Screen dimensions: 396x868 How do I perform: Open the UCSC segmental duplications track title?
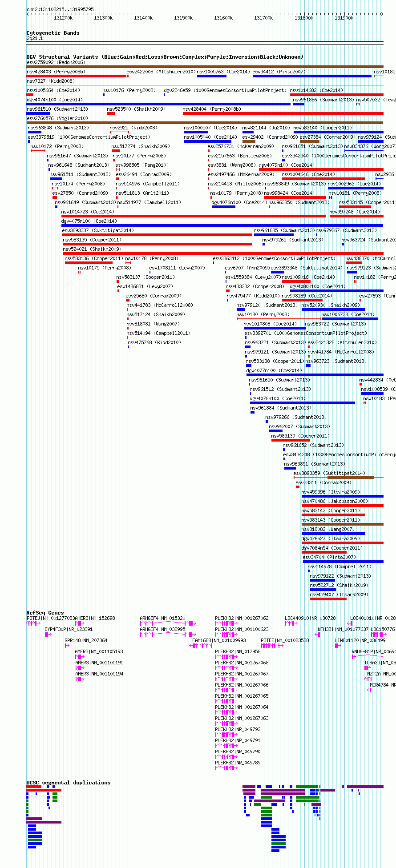(x=69, y=783)
